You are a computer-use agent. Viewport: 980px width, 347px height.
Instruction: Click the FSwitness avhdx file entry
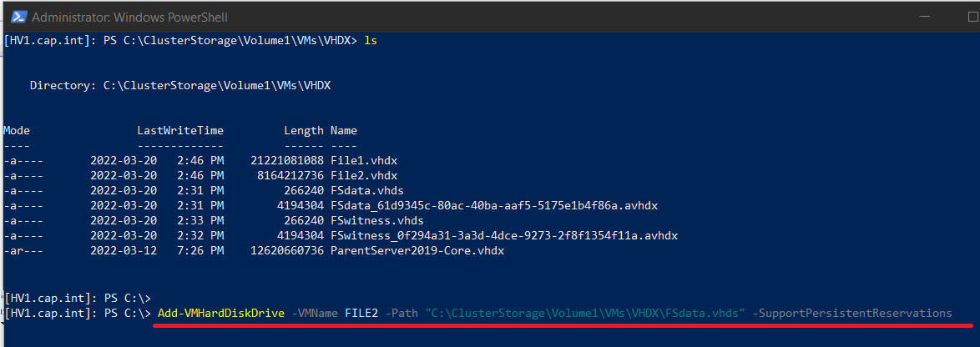coord(503,235)
